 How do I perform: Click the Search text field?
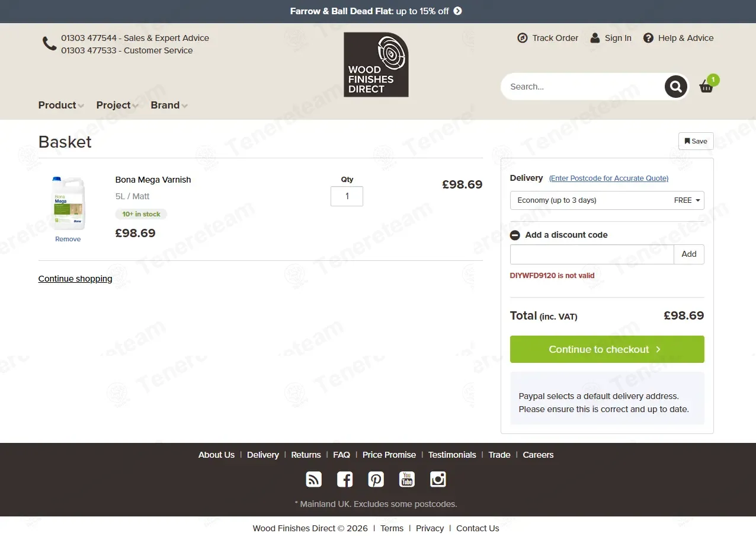[584, 87]
